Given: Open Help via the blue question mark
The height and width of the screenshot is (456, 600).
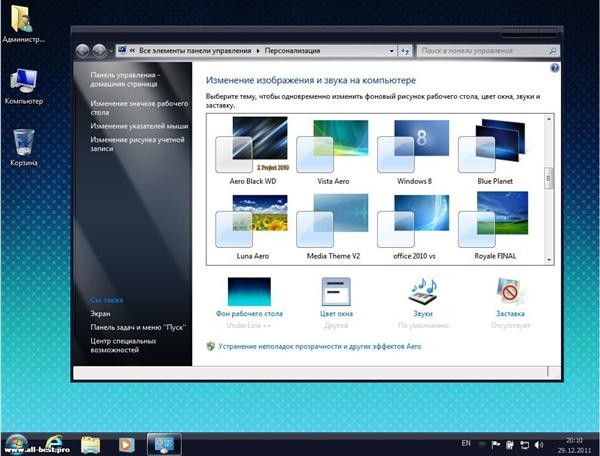Looking at the screenshot, I should click(554, 68).
